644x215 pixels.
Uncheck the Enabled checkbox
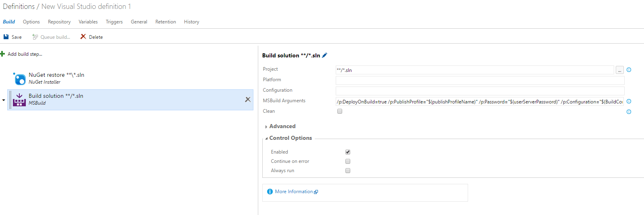(x=348, y=152)
